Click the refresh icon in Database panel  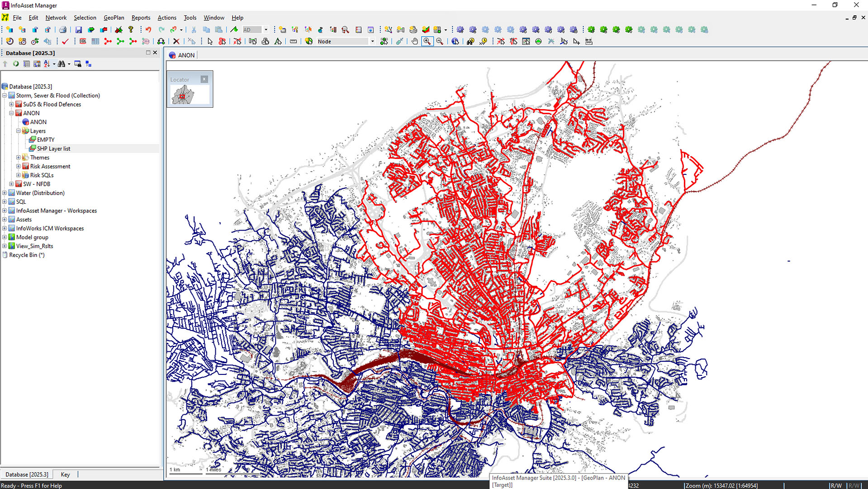(x=16, y=64)
